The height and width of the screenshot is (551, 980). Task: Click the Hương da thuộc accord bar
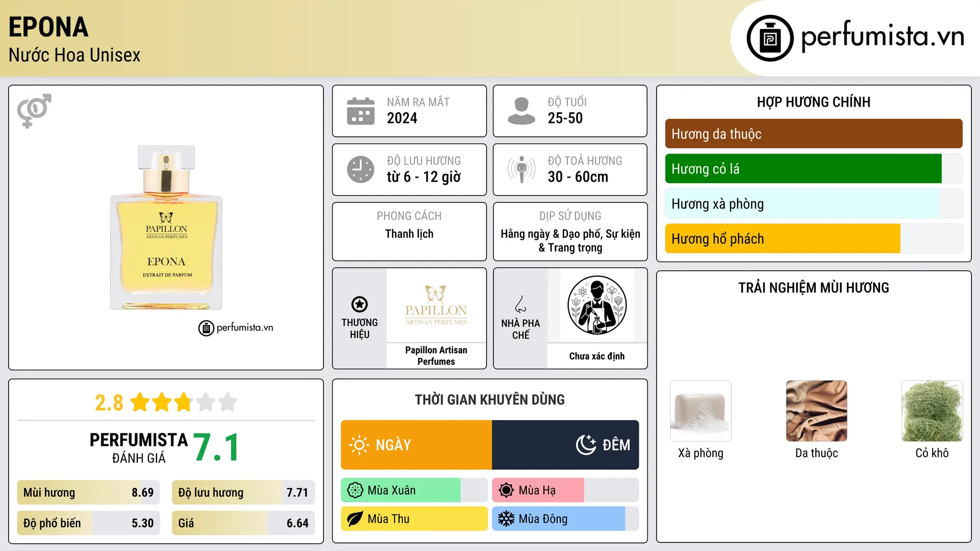(x=813, y=134)
